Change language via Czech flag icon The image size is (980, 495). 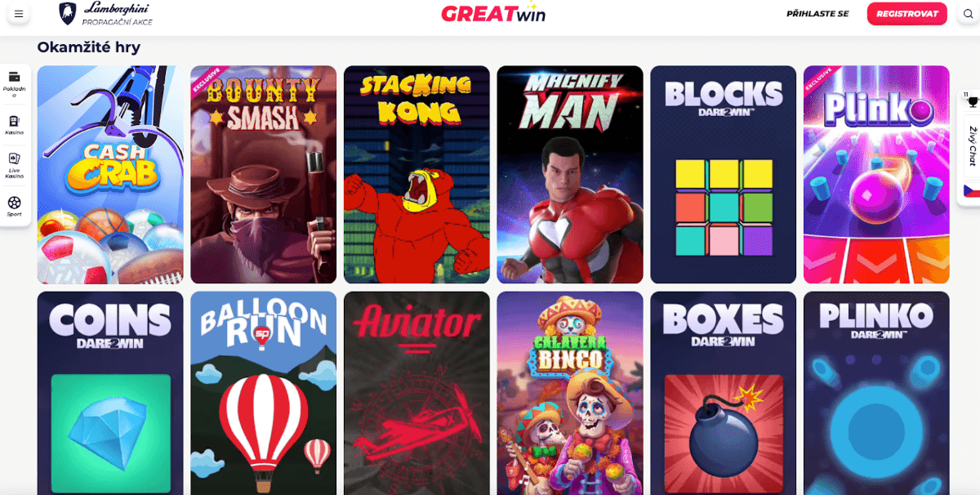point(970,190)
